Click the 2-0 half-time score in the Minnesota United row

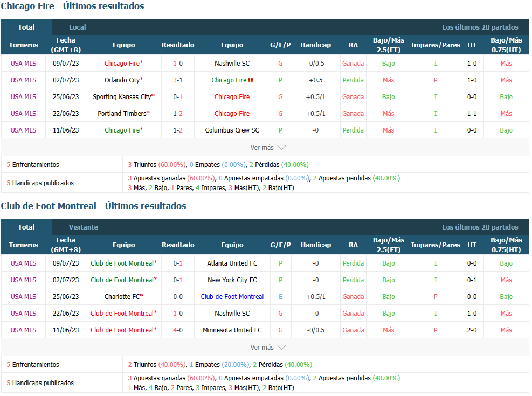472,330
